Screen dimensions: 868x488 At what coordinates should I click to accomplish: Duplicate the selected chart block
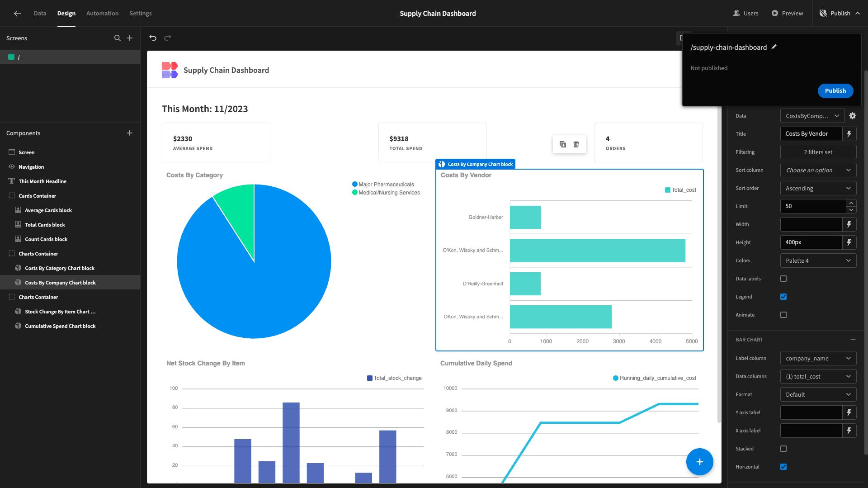[x=563, y=144]
